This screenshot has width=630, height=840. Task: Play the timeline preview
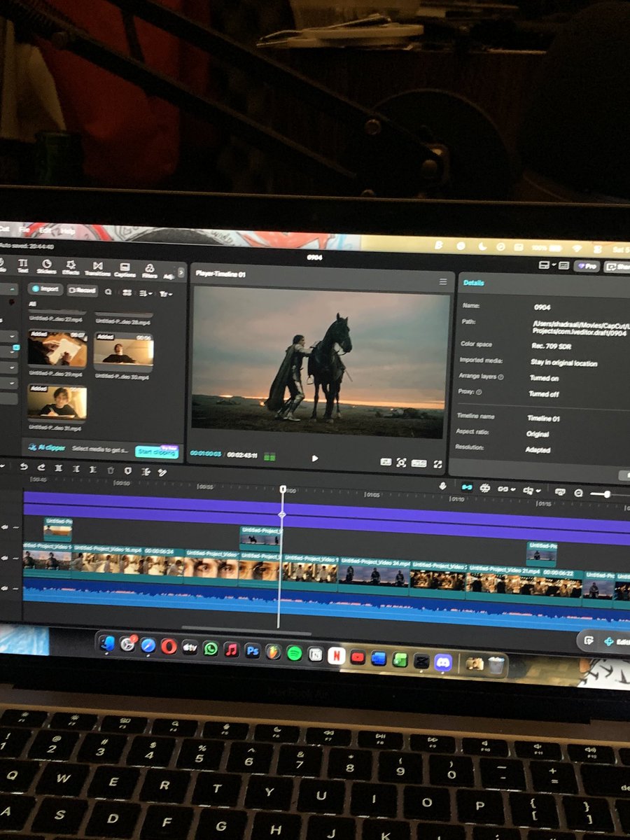315,458
